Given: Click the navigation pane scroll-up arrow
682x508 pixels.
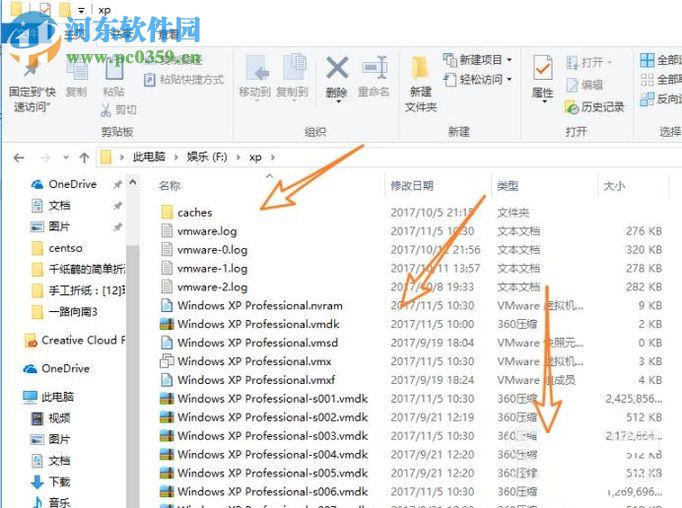Looking at the screenshot, I should pyautogui.click(x=133, y=183).
